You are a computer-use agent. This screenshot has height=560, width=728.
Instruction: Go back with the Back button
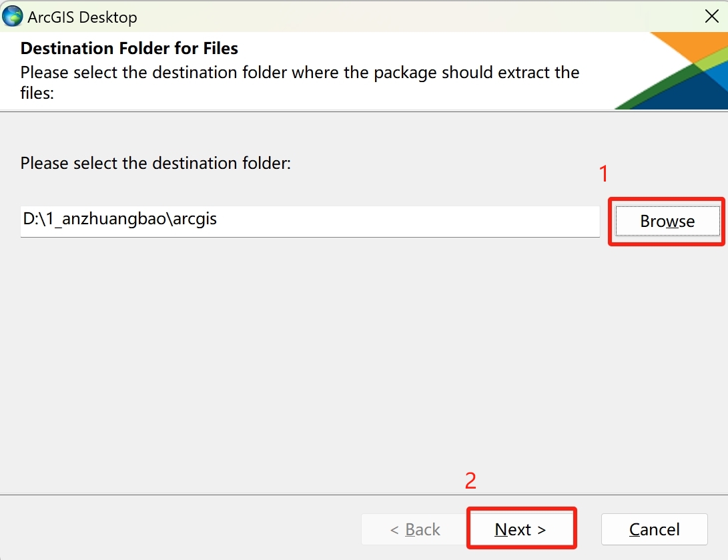pyautogui.click(x=414, y=529)
